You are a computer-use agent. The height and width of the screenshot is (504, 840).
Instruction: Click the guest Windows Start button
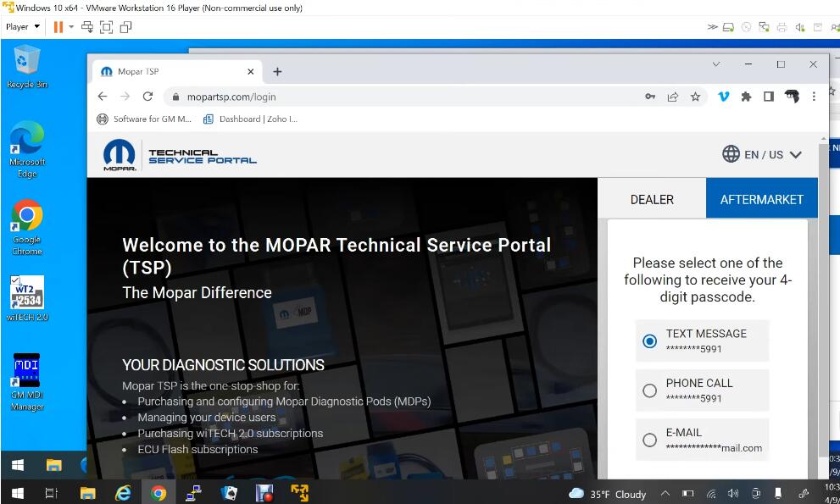[17, 465]
